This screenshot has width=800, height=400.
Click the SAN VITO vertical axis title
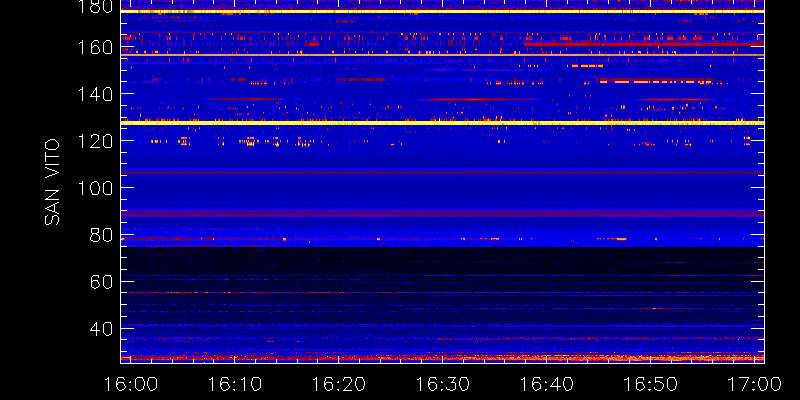[52, 182]
